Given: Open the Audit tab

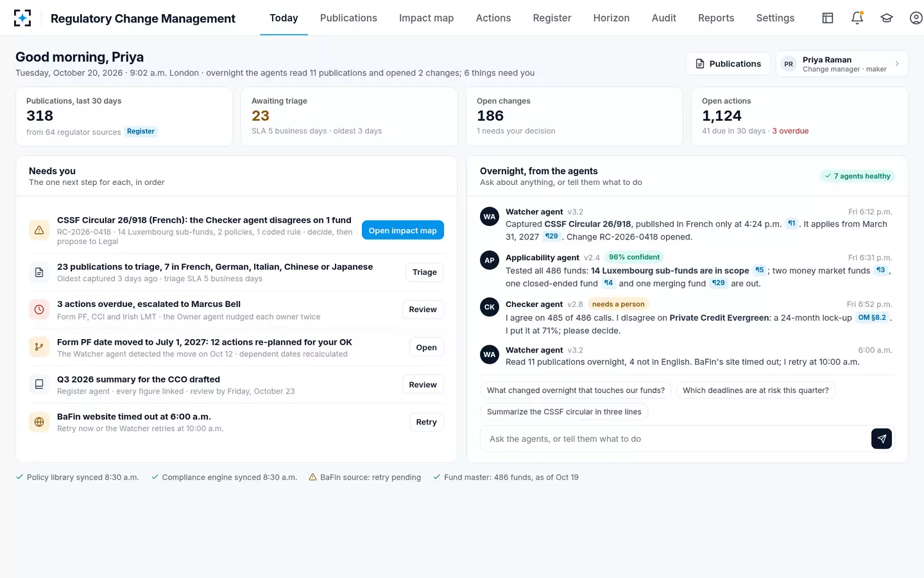Looking at the screenshot, I should coord(663,18).
